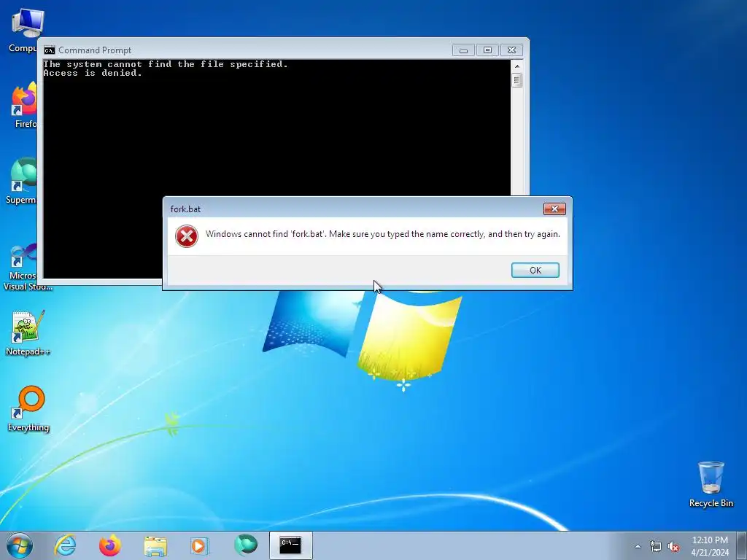Open the network tray icon
747x560 pixels.
click(x=656, y=546)
